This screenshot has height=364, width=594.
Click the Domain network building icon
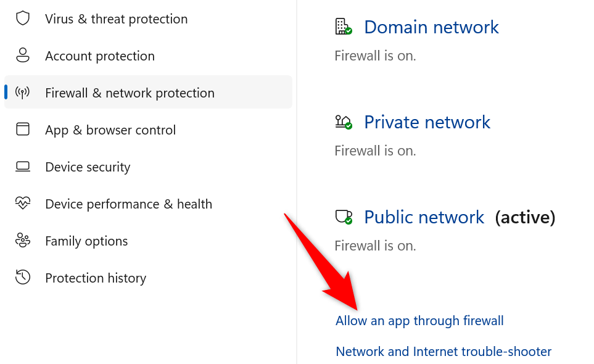(x=344, y=27)
